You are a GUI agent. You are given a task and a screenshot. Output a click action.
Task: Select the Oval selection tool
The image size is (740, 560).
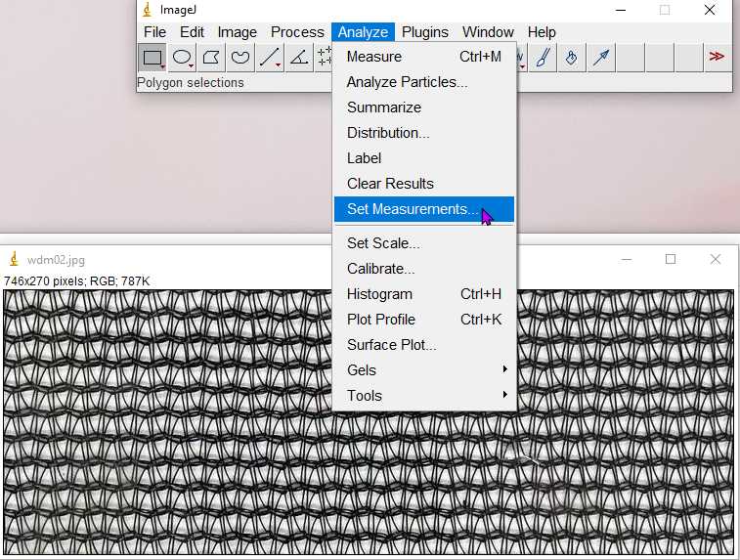182,58
